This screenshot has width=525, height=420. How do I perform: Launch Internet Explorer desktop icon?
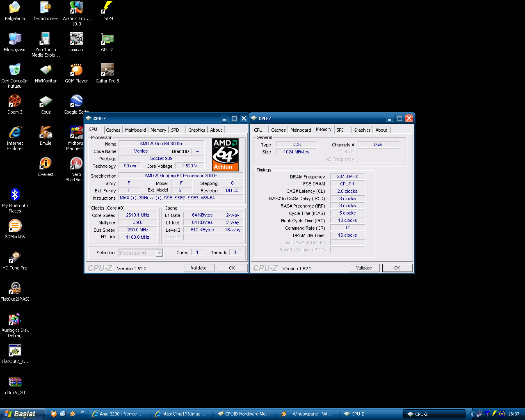[15, 138]
